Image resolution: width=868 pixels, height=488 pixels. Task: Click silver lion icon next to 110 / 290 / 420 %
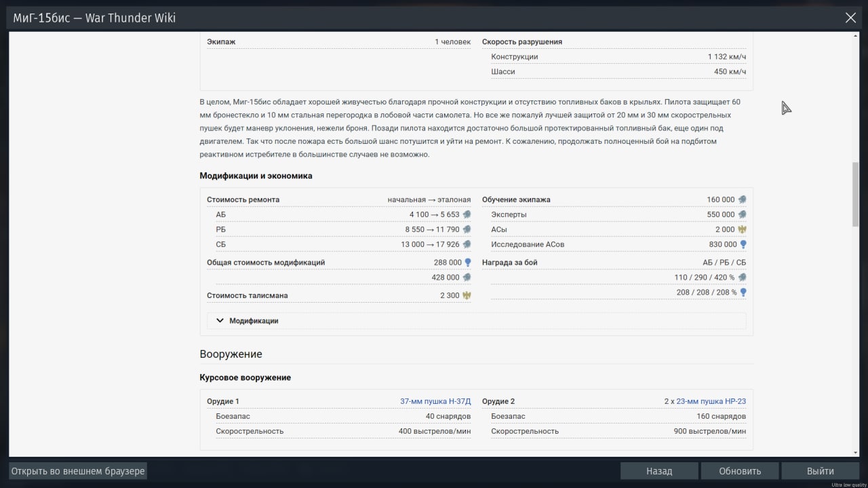click(x=742, y=277)
